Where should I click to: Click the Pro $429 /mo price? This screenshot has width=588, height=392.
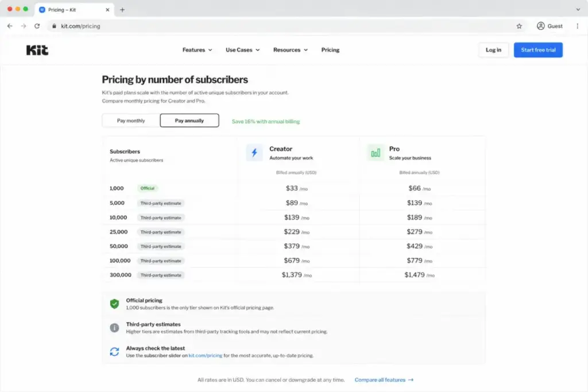point(419,246)
